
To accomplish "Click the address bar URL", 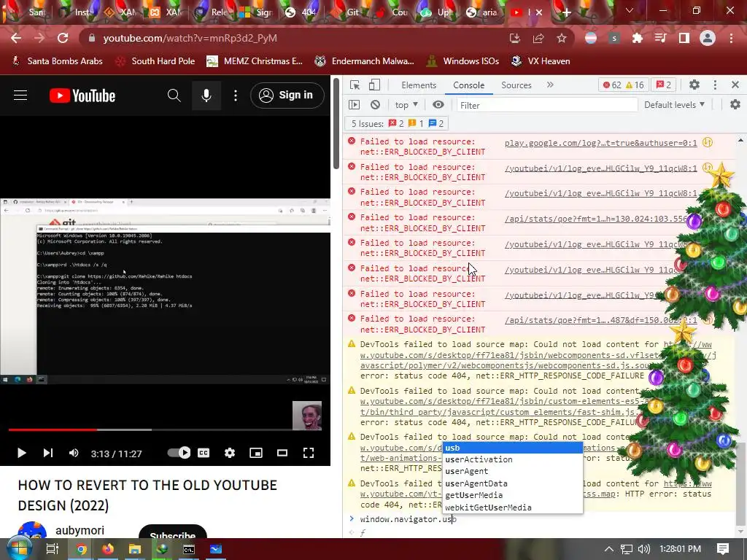I will tap(190, 38).
